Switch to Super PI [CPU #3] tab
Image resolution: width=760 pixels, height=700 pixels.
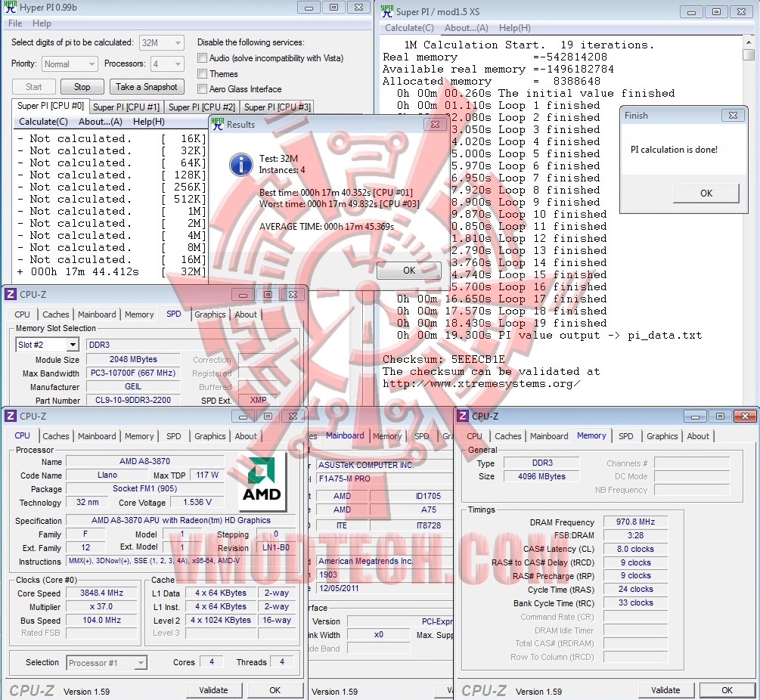[278, 107]
